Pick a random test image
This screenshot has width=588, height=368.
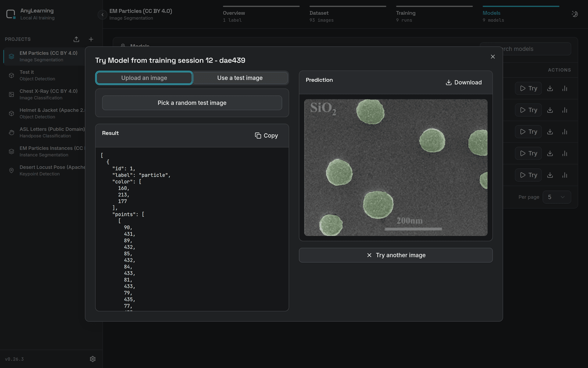192,103
